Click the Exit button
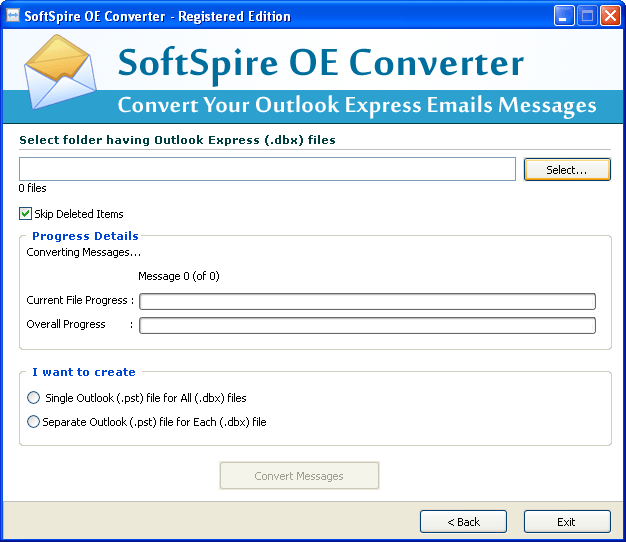This screenshot has width=626, height=542. [x=567, y=521]
